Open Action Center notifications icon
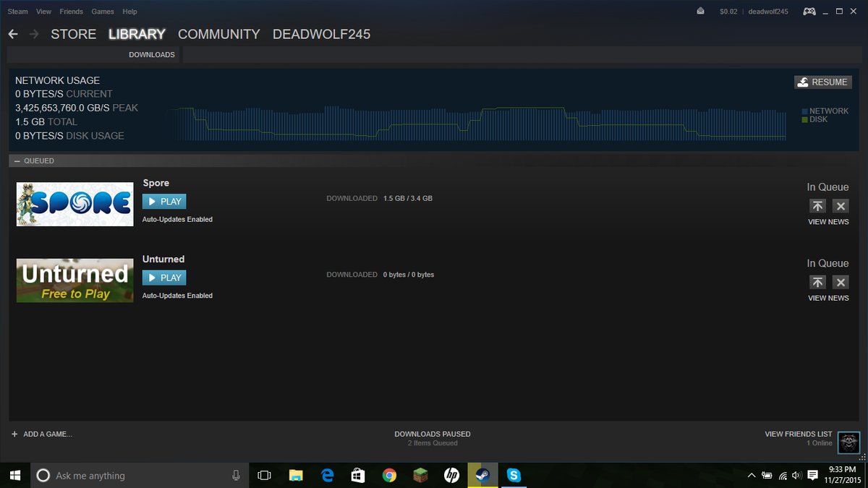 click(812, 475)
